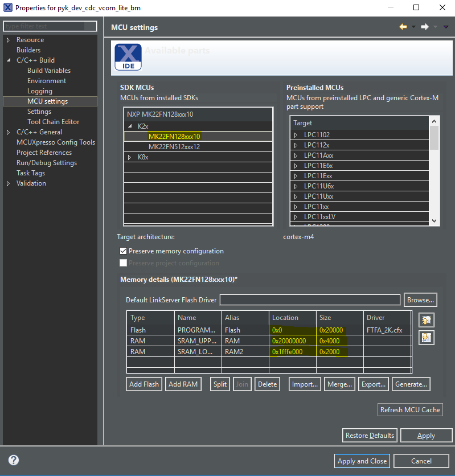Click Import... button
The image size is (455, 476).
tap(305, 384)
